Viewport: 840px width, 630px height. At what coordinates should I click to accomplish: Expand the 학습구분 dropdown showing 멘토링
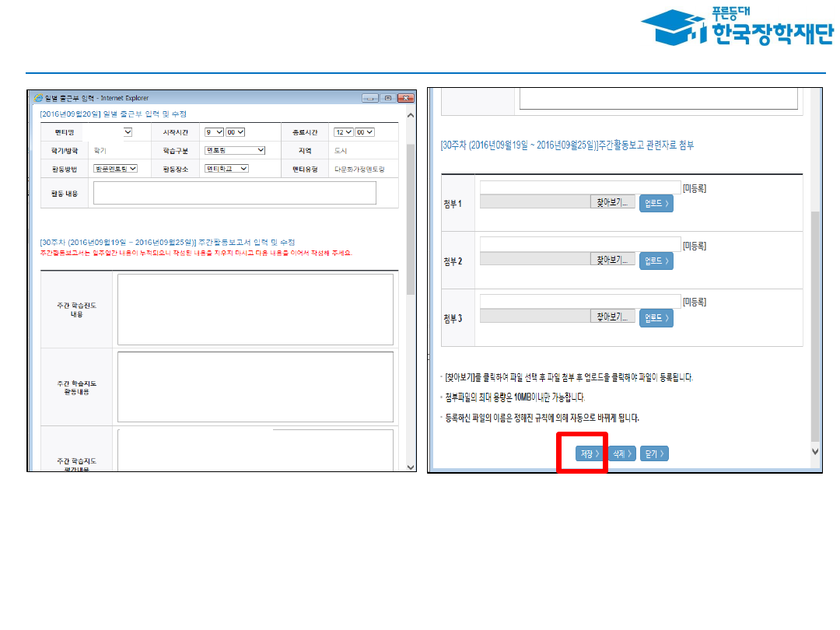[235, 150]
